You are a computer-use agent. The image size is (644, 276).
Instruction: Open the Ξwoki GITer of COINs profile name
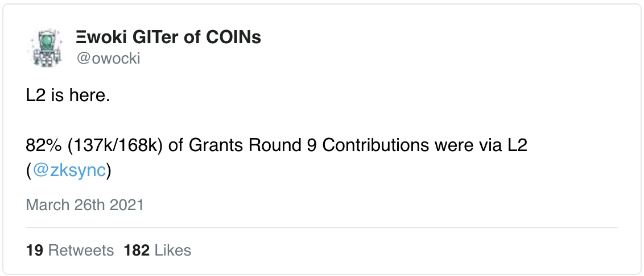coord(168,37)
